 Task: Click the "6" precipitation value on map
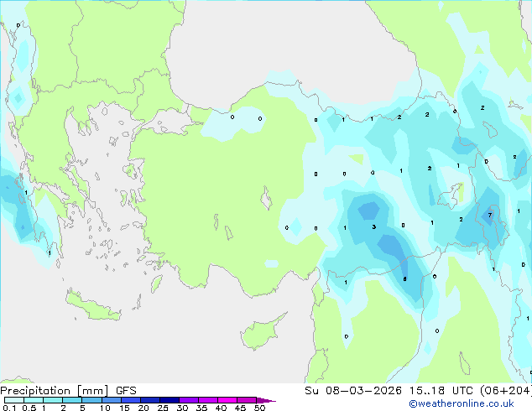click(404, 279)
